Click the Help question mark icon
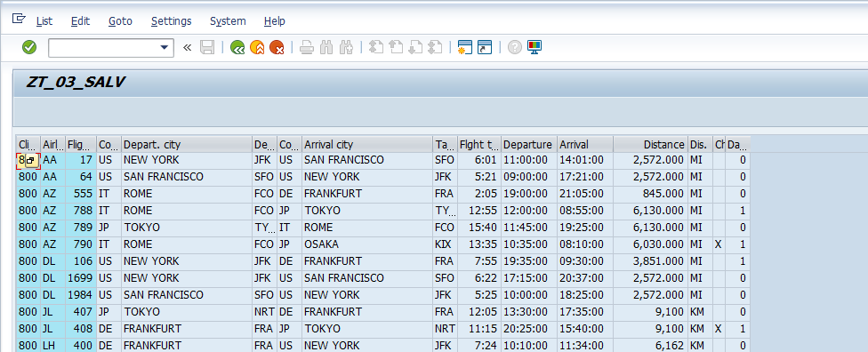This screenshot has height=352, width=868. point(515,48)
